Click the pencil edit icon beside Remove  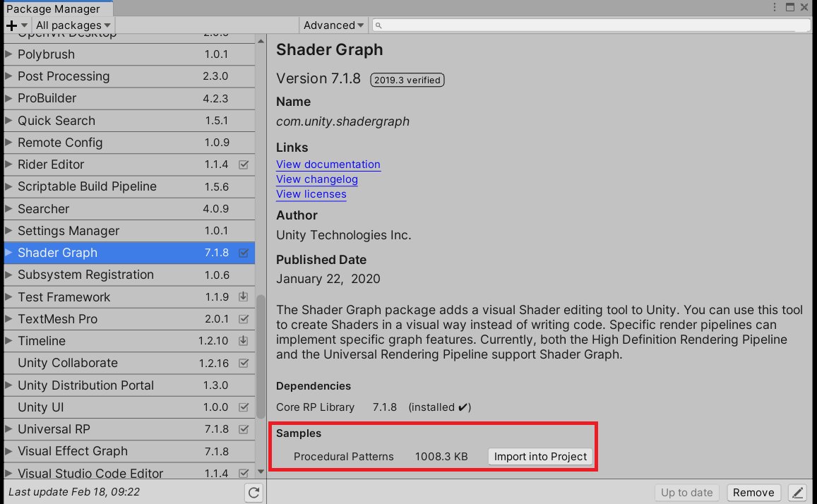pyautogui.click(x=797, y=493)
